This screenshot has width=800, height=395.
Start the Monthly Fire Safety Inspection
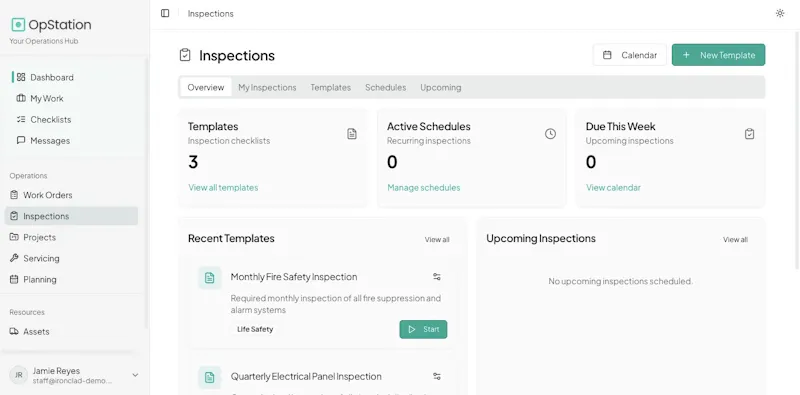click(423, 329)
